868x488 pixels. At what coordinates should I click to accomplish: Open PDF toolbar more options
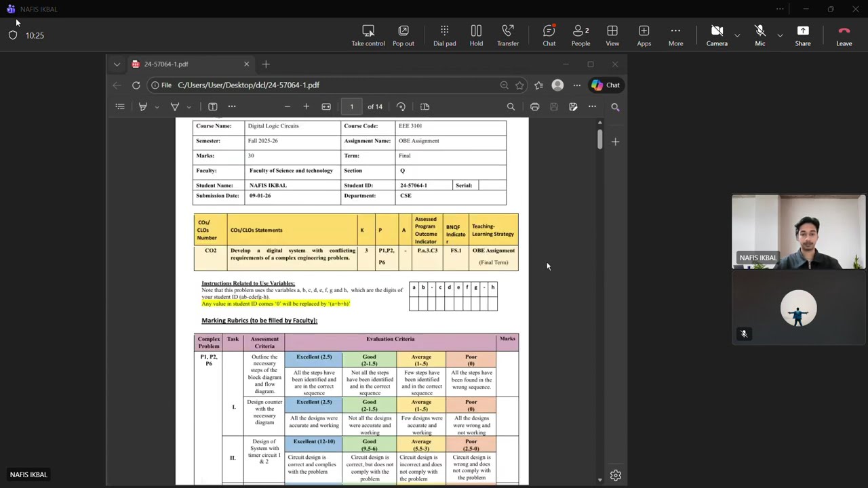[592, 106]
